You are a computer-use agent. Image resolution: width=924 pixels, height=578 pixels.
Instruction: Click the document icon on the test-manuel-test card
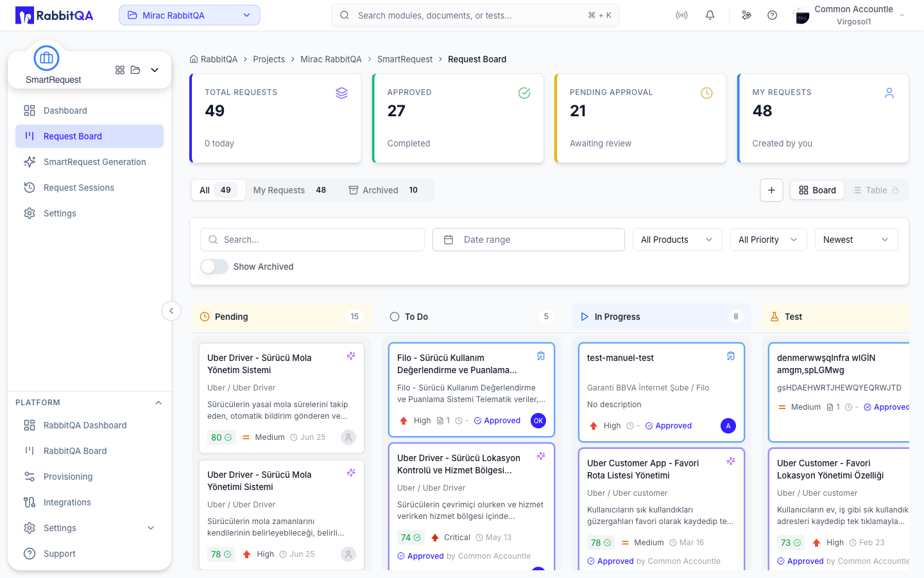pyautogui.click(x=731, y=356)
